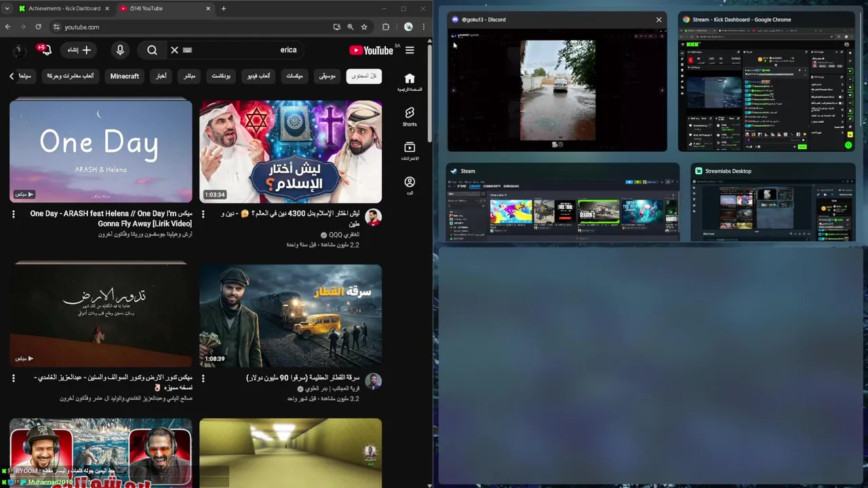This screenshot has width=868, height=488.
Task: Open the channel avatar beside ليش اختار الإسلام
Action: 373,217
